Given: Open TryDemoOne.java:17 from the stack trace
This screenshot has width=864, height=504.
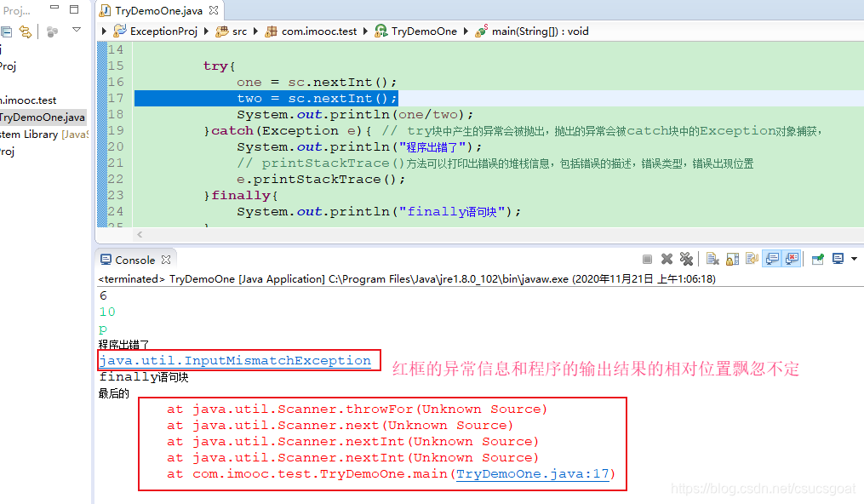Looking at the screenshot, I should (532, 473).
